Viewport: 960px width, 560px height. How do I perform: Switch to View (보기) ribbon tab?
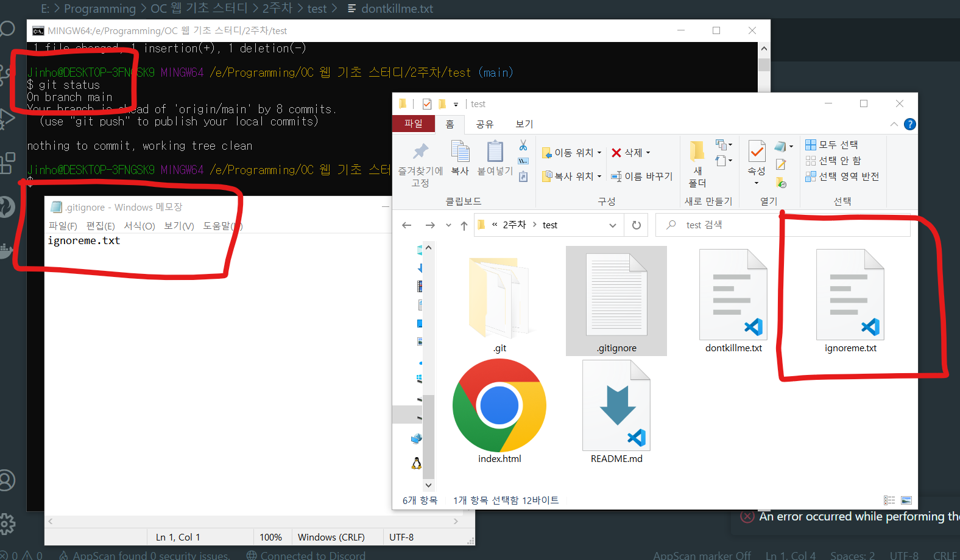[524, 124]
